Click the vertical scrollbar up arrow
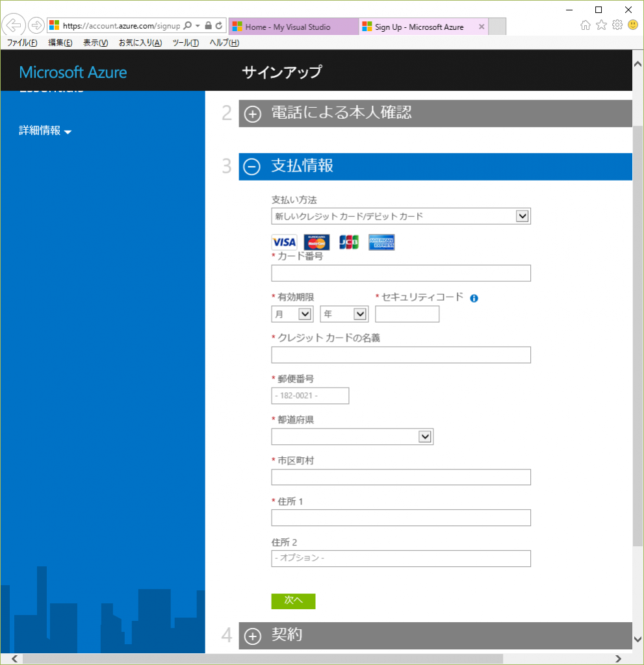 (x=638, y=64)
